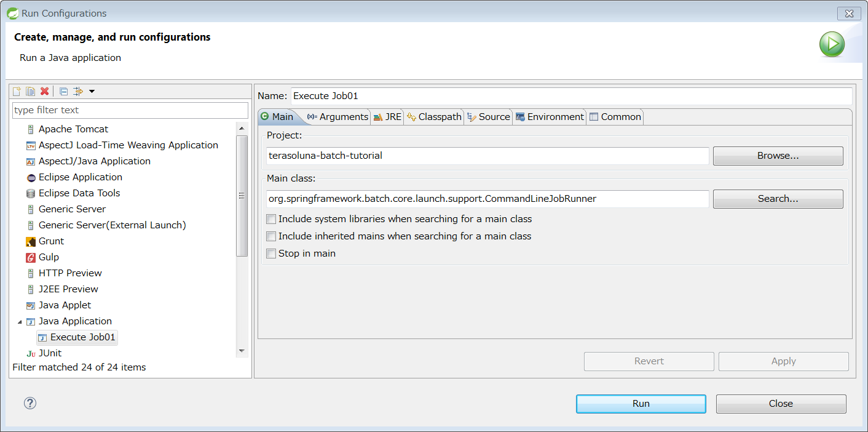Screen dimensions: 868x432
Task: Click the HTTP Preview icon
Action: tap(31, 273)
